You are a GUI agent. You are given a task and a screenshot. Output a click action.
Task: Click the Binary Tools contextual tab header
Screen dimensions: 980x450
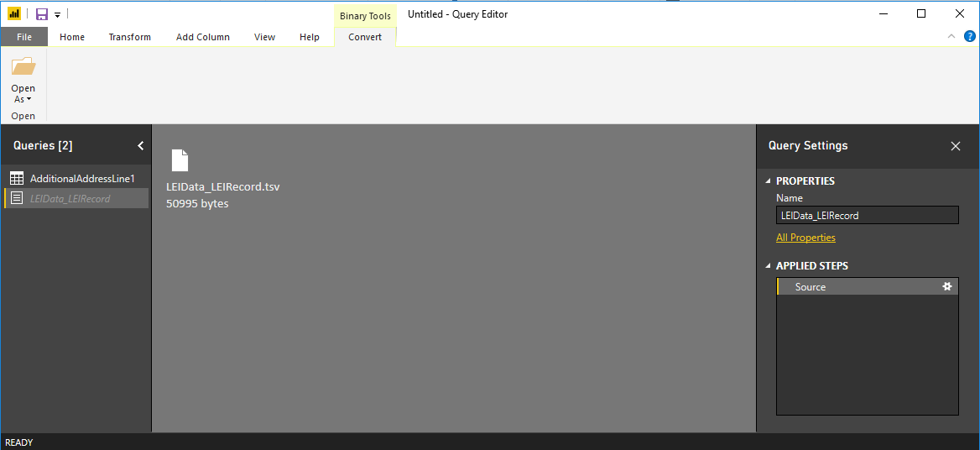click(x=365, y=16)
